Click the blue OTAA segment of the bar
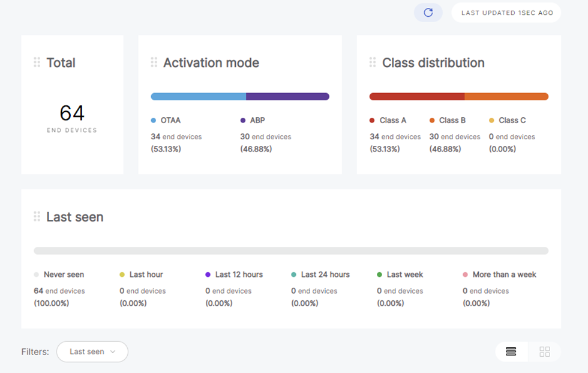588x373 pixels. [199, 97]
